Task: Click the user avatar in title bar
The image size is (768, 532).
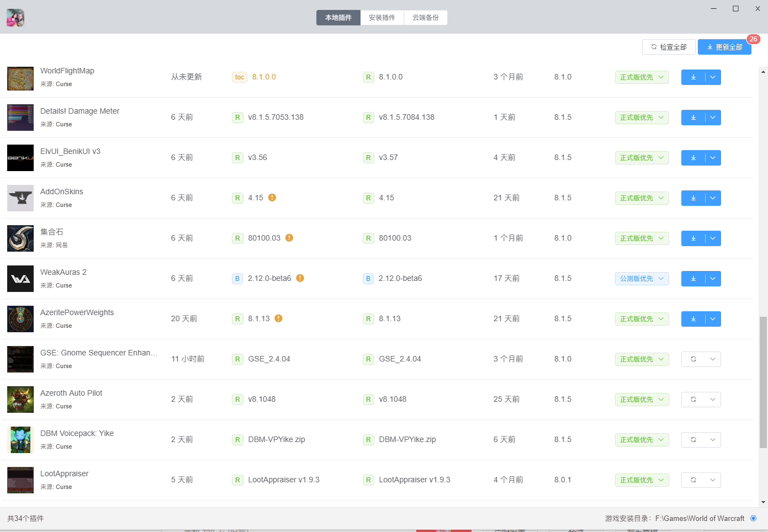Action: coord(15,18)
